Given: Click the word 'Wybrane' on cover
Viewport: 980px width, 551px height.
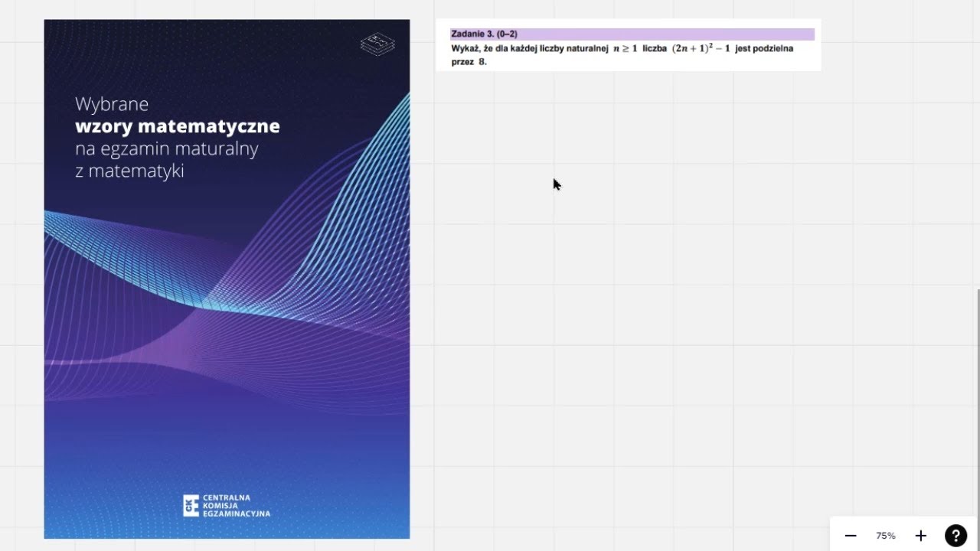Looking at the screenshot, I should pyautogui.click(x=112, y=103).
